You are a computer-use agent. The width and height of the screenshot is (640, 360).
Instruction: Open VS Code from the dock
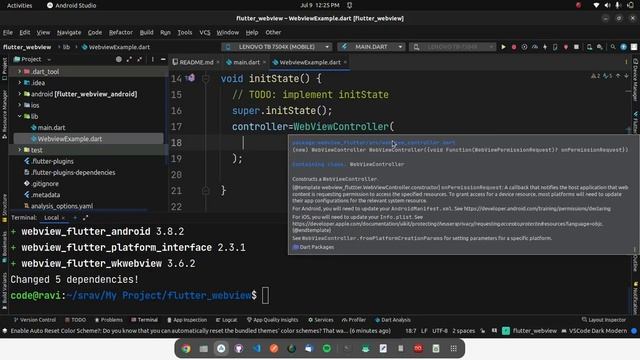coord(257,348)
